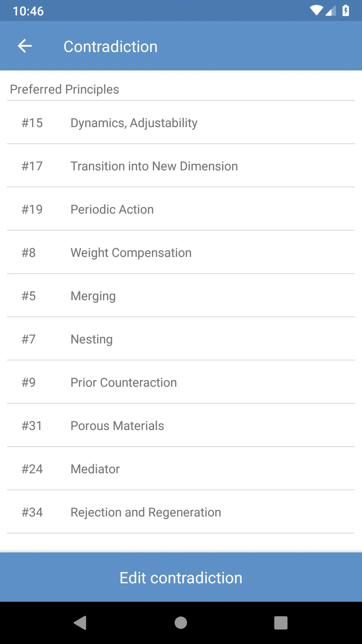The image size is (362, 644).
Task: Tap the back arrow in header
Action: click(x=25, y=46)
